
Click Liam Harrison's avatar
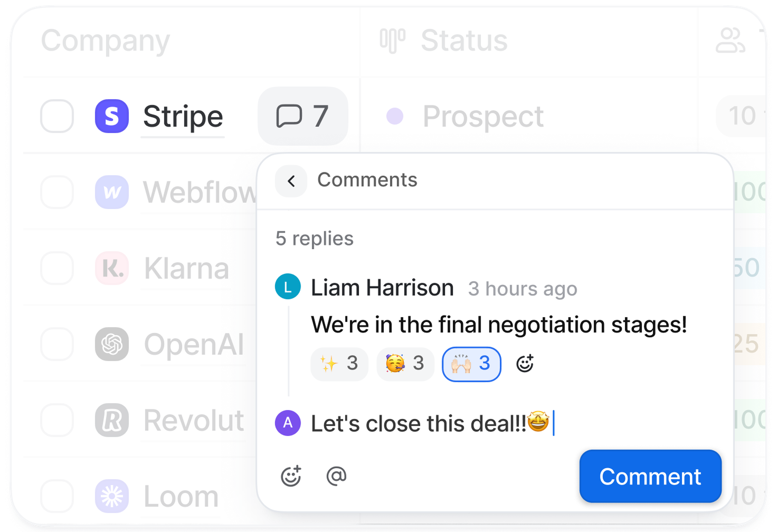(288, 286)
